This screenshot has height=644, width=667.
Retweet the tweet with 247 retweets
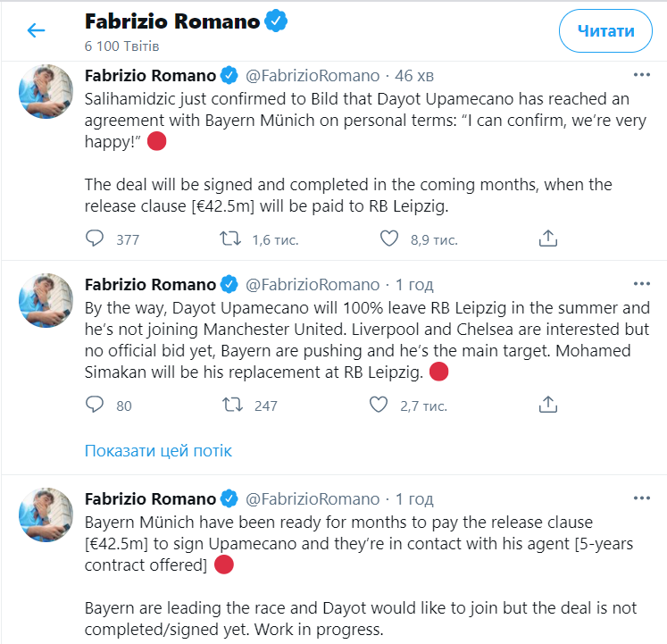tap(231, 405)
